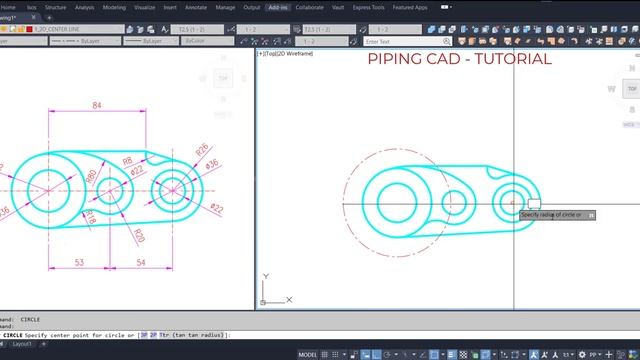Click the MODEL space button
The width and height of the screenshot is (640, 360).
[308, 355]
